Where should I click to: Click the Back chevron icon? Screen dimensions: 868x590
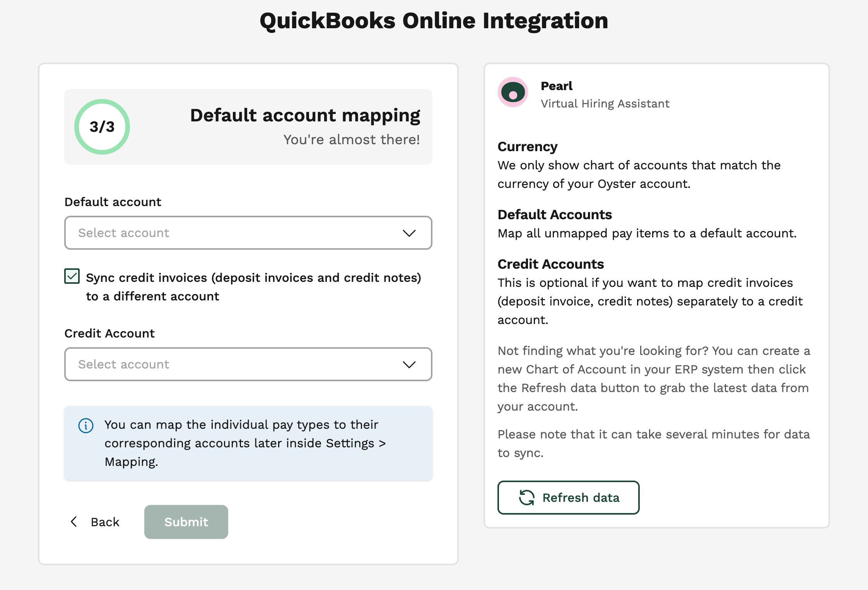[74, 522]
